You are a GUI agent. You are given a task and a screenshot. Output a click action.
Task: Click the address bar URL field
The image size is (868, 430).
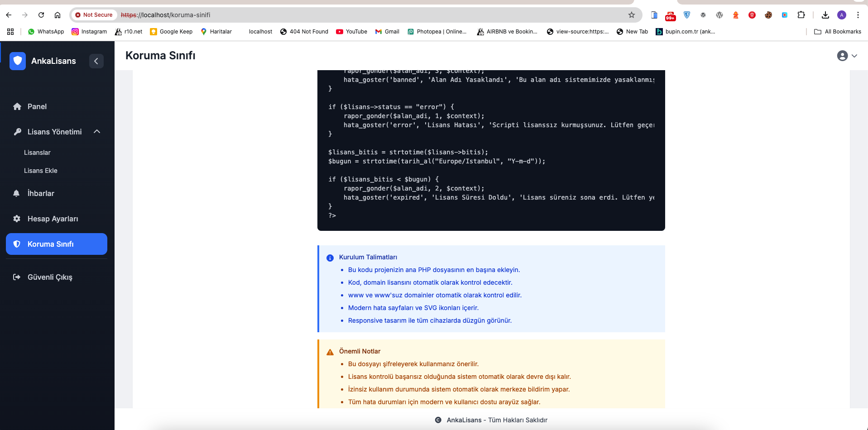[362, 15]
